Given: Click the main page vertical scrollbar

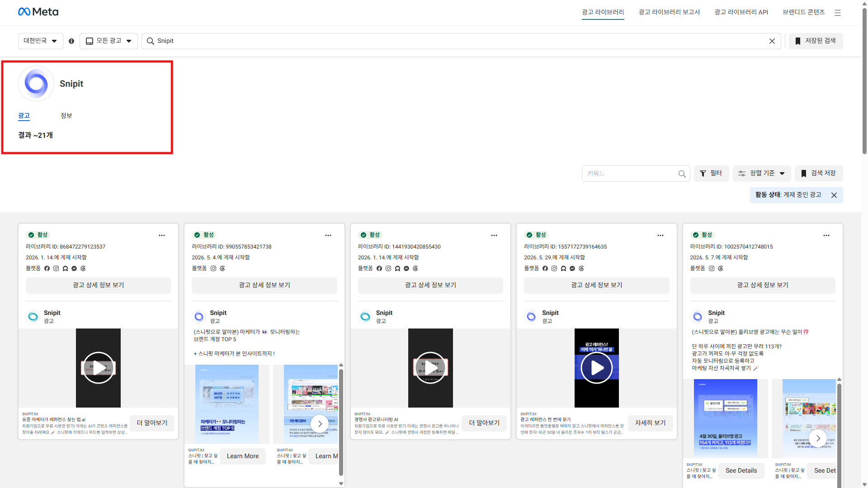Looking at the screenshot, I should [x=864, y=81].
